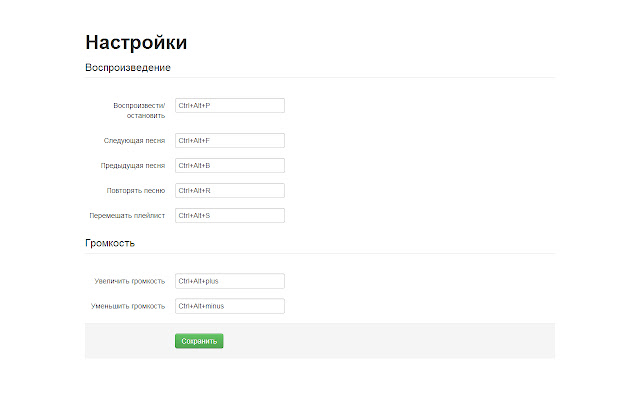Viewport: 640px width, 400px height.
Task: Click the Громкость section heading
Action: [110, 243]
